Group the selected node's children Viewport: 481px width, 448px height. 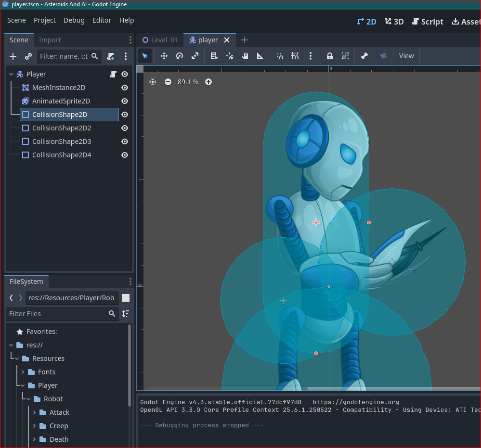click(x=345, y=56)
